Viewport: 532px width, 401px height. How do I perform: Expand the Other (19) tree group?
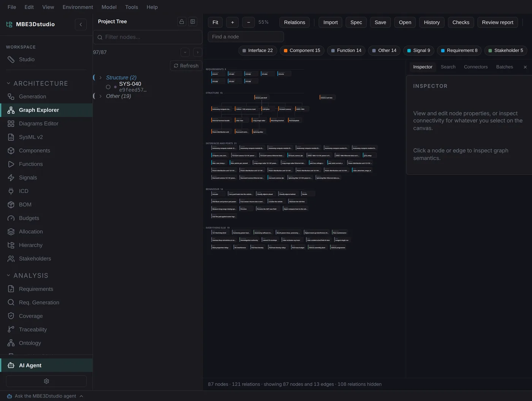(100, 96)
